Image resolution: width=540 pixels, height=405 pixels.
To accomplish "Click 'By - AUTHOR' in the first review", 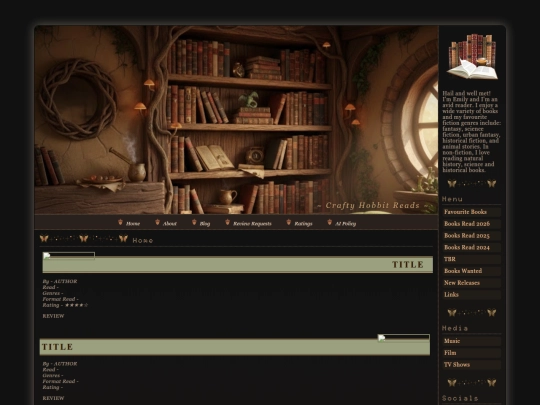I will 60,281.
